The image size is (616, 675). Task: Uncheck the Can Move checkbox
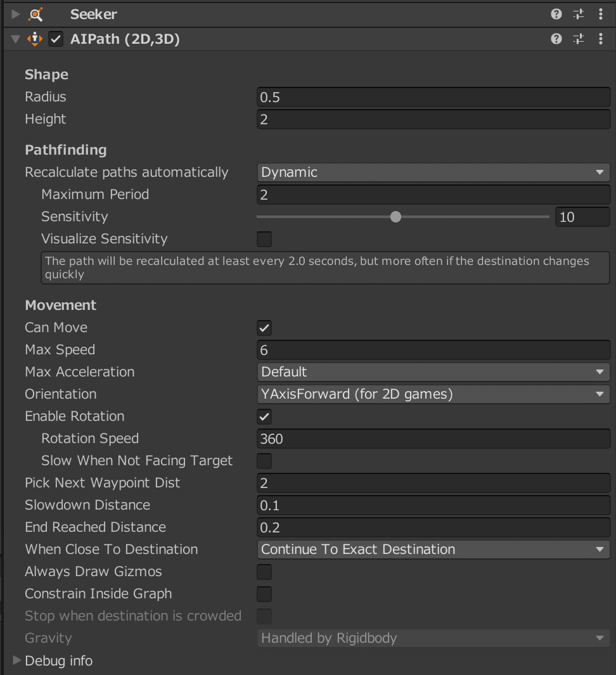pyautogui.click(x=264, y=328)
